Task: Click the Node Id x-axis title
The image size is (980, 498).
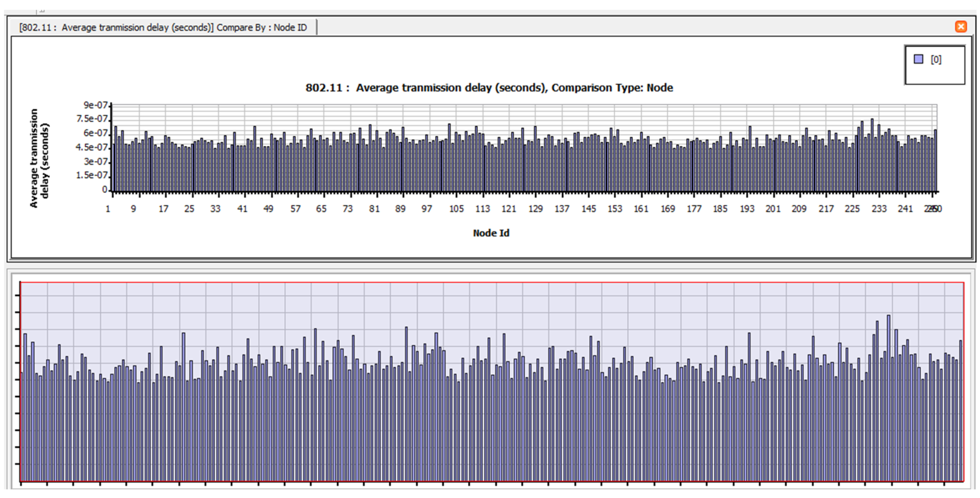Action: click(491, 233)
